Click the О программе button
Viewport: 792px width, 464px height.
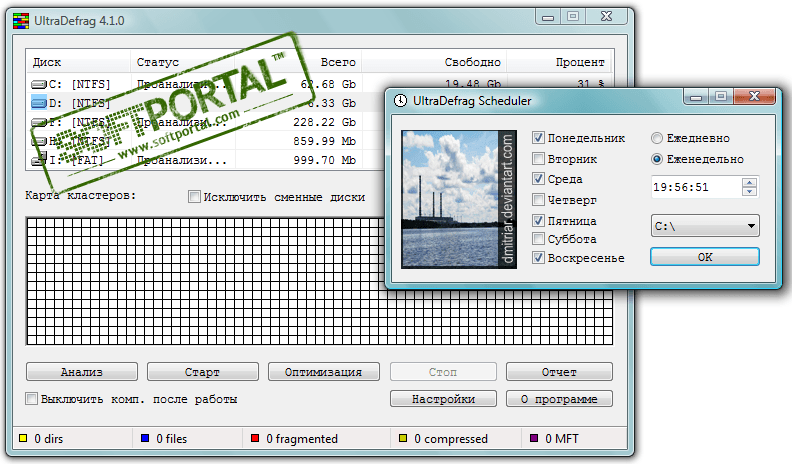[x=559, y=398]
